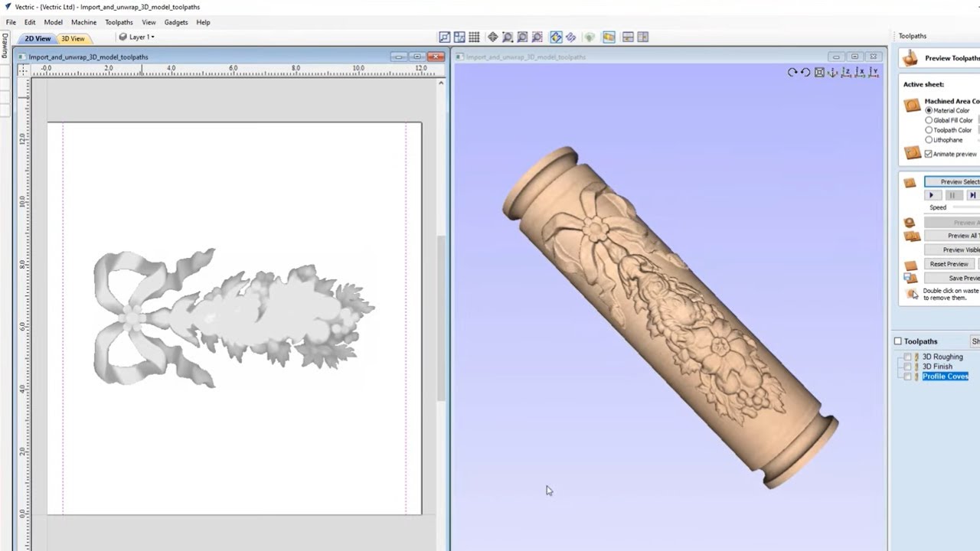980x551 pixels.
Task: Switch to isometric view icon
Action: [x=833, y=72]
